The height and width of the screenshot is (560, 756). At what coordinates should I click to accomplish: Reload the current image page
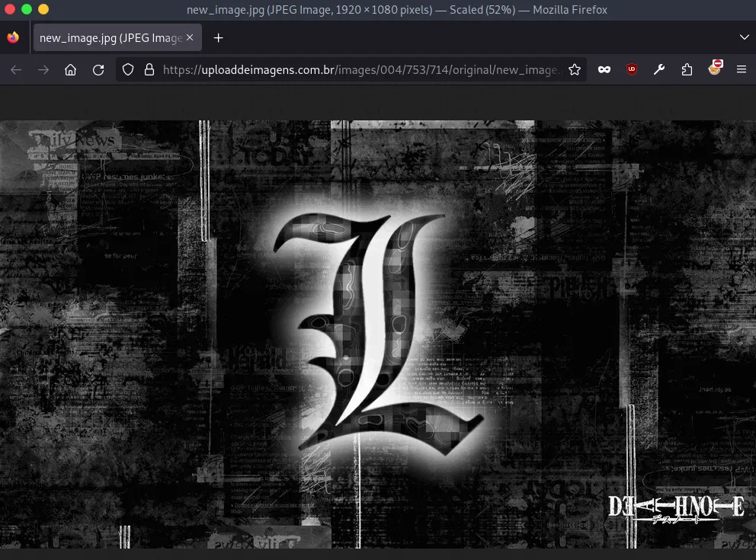pos(98,69)
